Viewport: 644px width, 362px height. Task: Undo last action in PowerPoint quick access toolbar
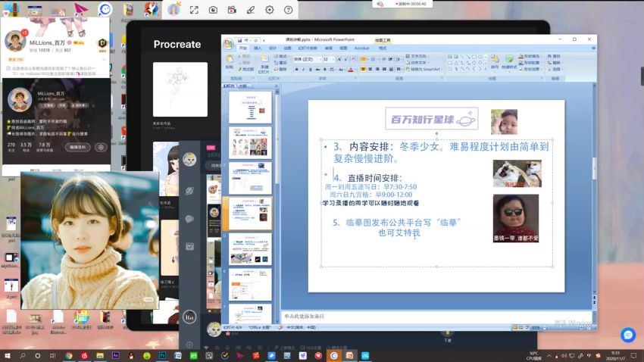(246, 40)
